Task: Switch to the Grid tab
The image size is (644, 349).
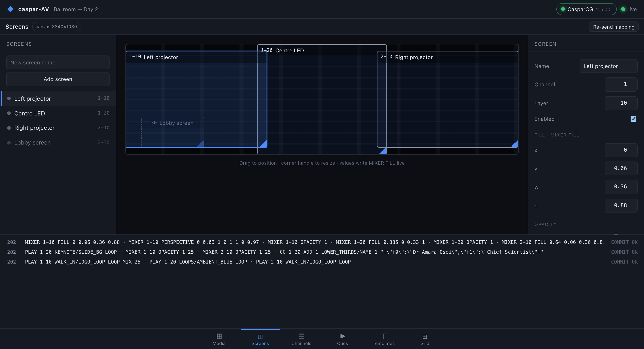Action: [424, 339]
